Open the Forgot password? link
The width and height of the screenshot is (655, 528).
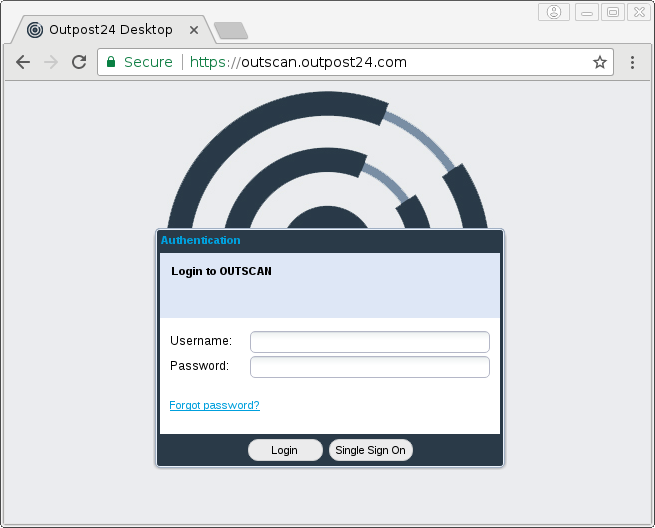coord(214,405)
